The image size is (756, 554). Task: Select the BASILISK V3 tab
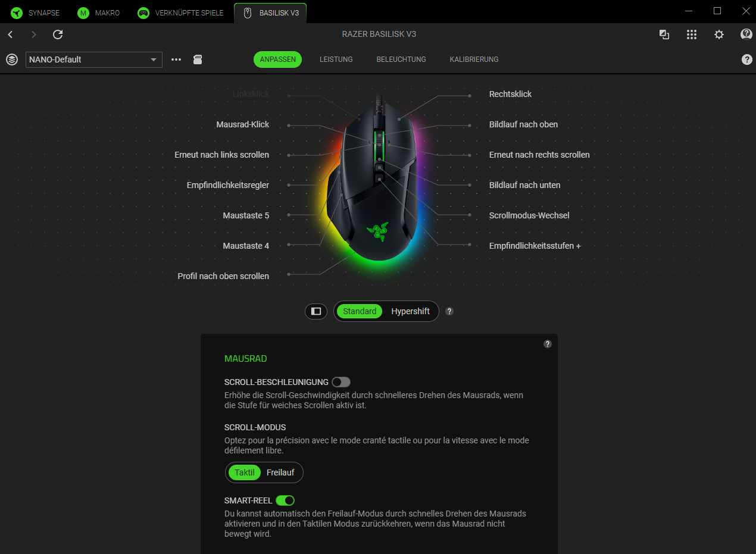click(271, 12)
